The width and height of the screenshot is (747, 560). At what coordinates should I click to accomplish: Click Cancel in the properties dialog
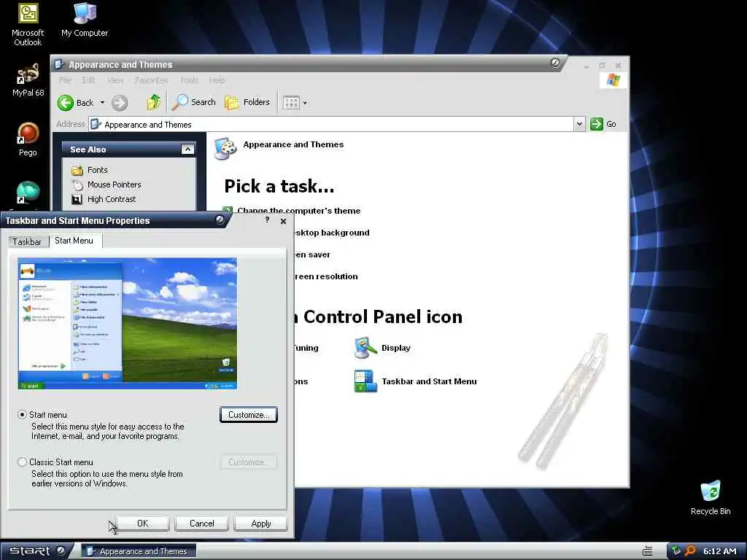pyautogui.click(x=201, y=524)
